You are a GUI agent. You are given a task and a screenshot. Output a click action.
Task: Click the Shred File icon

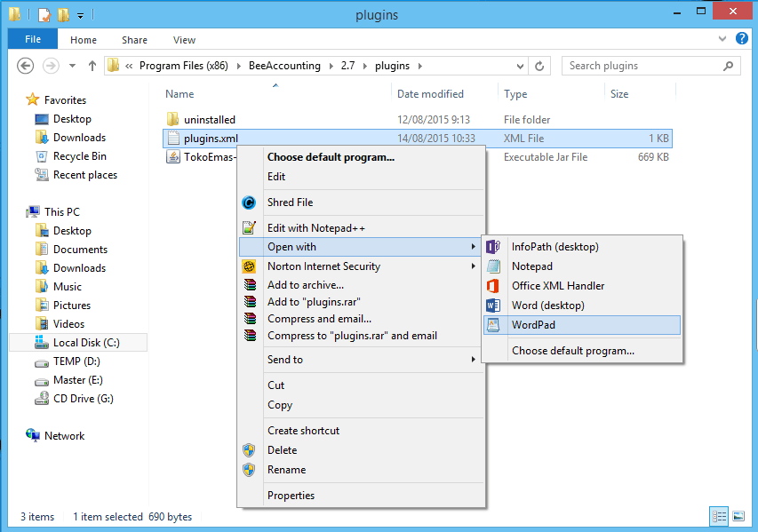[x=249, y=202]
